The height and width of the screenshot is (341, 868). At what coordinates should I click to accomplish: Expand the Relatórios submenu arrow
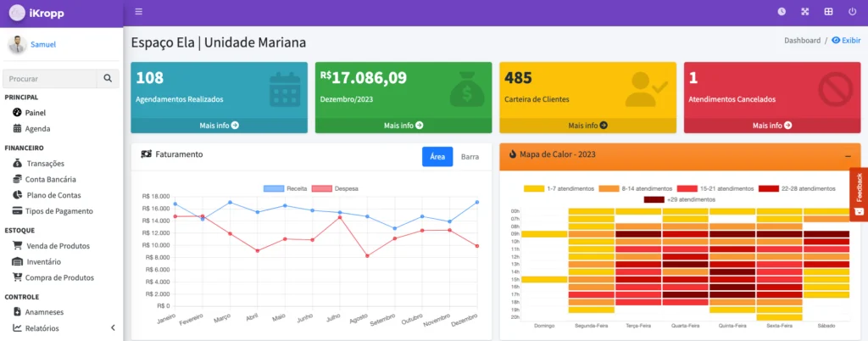[114, 328]
